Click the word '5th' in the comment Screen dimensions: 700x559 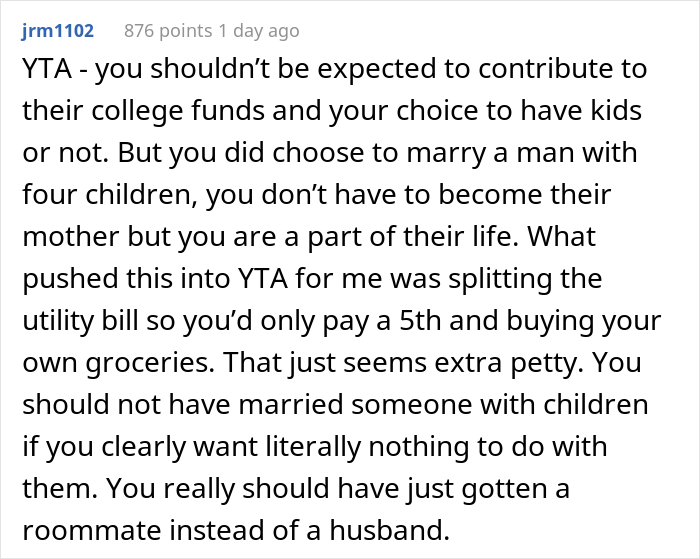pos(420,321)
